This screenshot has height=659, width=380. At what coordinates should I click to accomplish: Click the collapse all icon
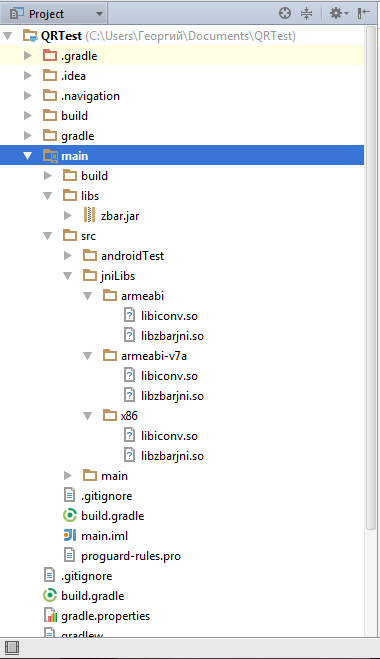(x=306, y=13)
